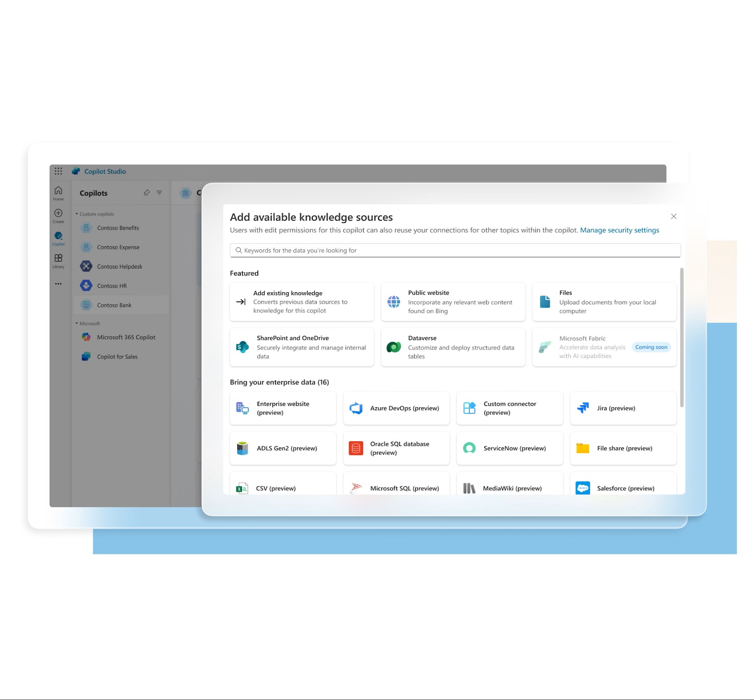Click the Contoso HR icon
The image size is (754, 700).
(86, 285)
